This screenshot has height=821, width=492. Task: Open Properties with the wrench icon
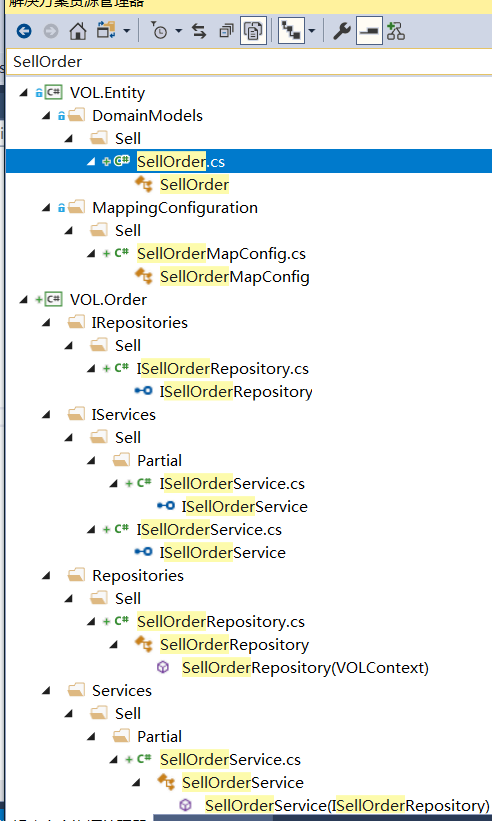342,31
